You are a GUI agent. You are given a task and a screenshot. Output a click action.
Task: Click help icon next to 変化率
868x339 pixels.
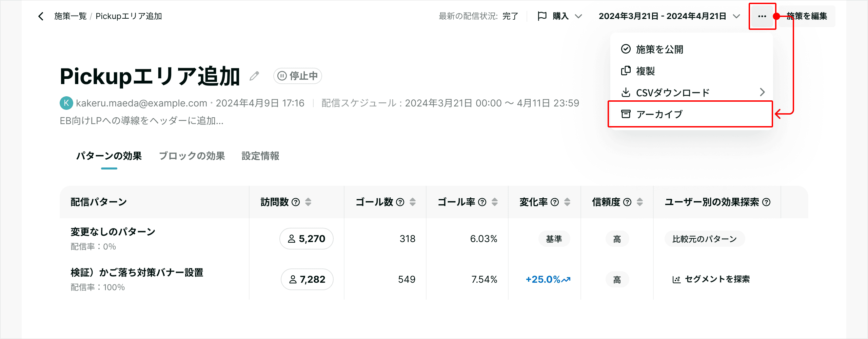[x=555, y=202]
